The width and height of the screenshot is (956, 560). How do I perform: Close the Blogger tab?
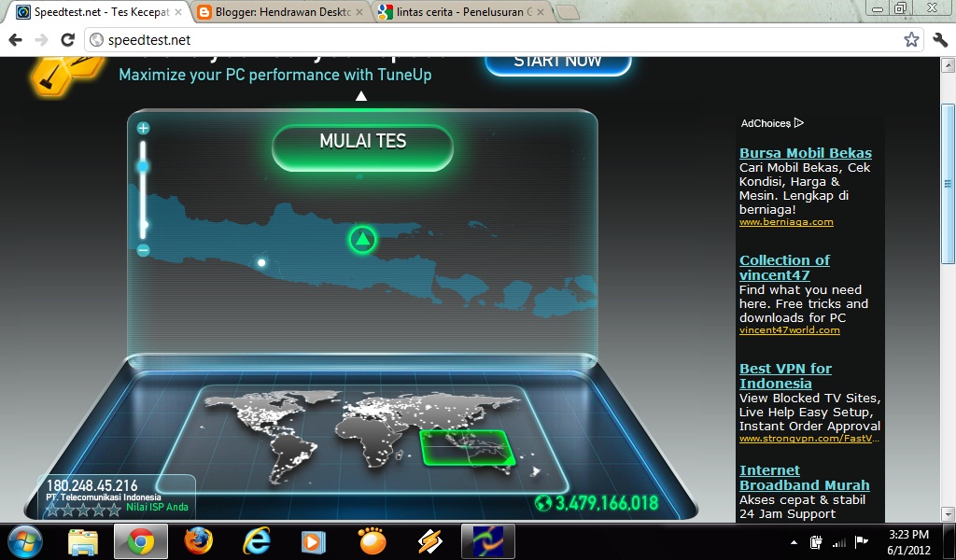coord(359,11)
